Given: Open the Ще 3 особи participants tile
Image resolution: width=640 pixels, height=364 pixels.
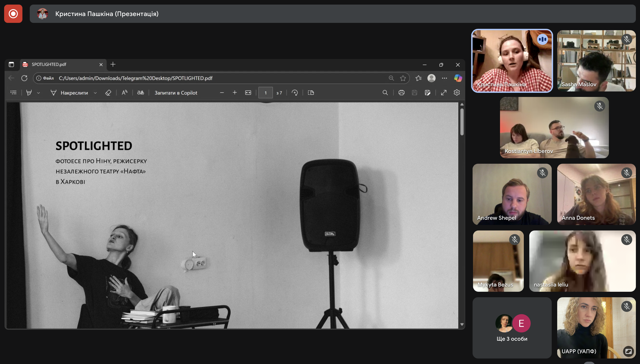Looking at the screenshot, I should (x=512, y=327).
